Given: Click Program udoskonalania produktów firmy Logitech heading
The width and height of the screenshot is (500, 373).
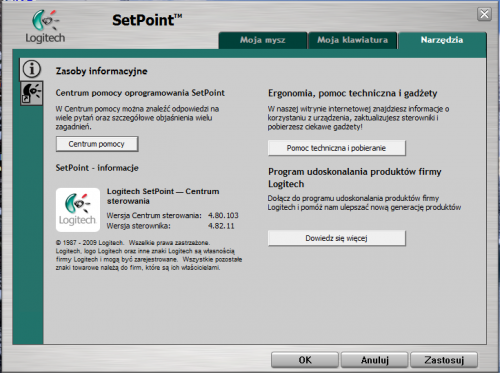Looking at the screenshot, I should 355,178.
